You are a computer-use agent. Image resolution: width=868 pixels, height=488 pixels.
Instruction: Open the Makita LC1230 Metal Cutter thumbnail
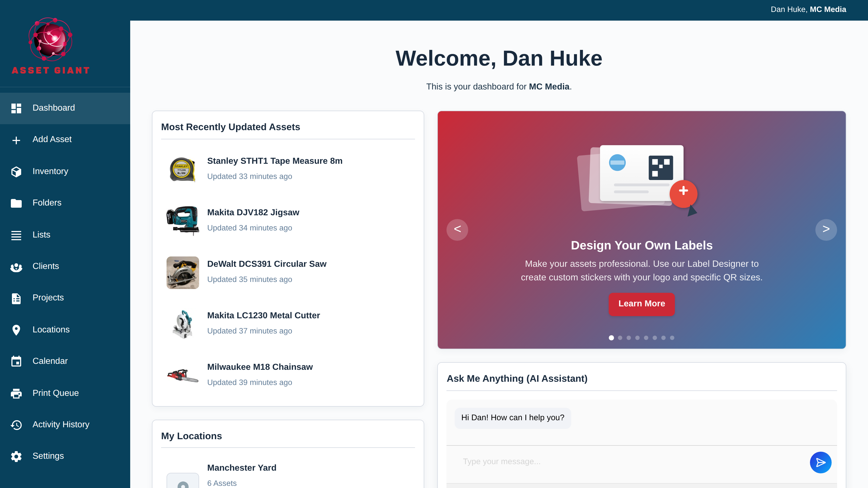click(x=183, y=324)
